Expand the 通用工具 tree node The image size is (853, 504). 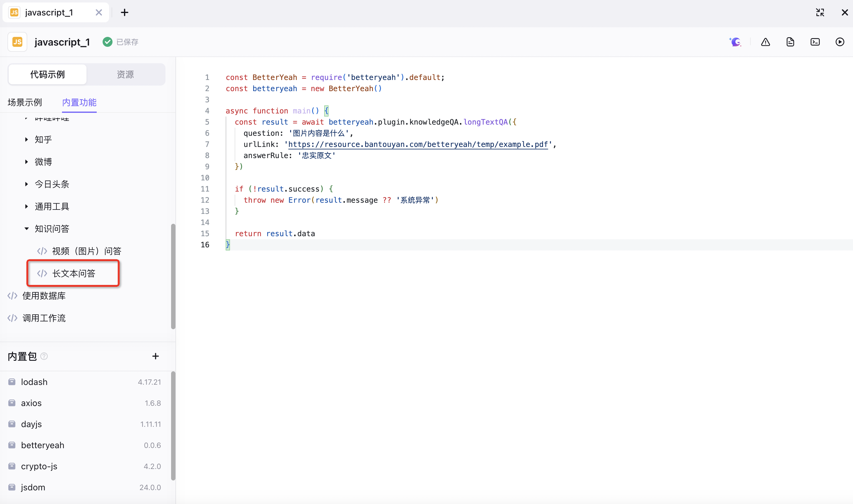tap(26, 206)
